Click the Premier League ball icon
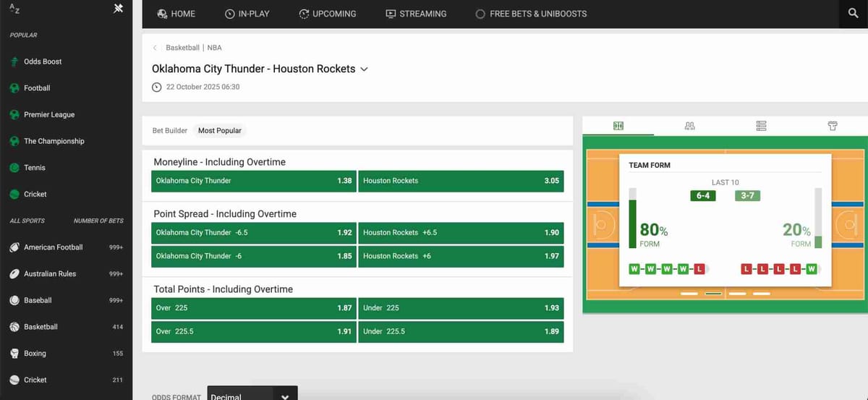The height and width of the screenshot is (400, 868). (14, 114)
